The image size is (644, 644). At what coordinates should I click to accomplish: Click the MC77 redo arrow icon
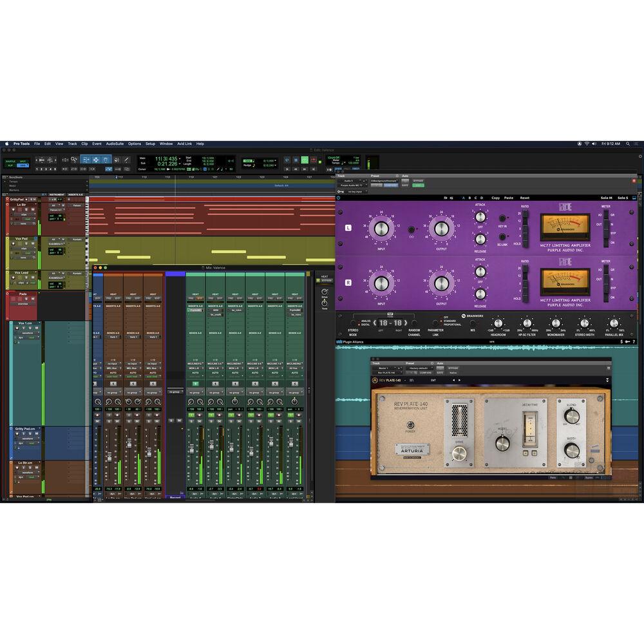click(451, 198)
